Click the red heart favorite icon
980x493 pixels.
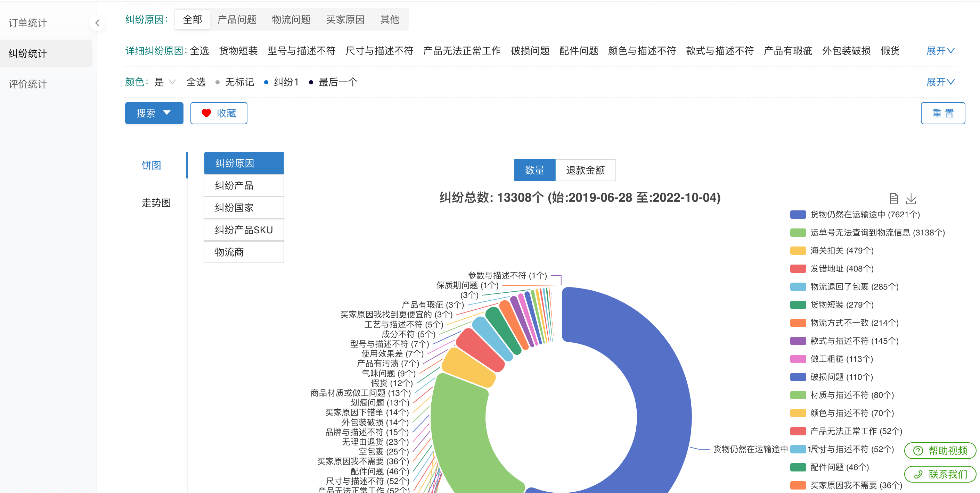206,113
